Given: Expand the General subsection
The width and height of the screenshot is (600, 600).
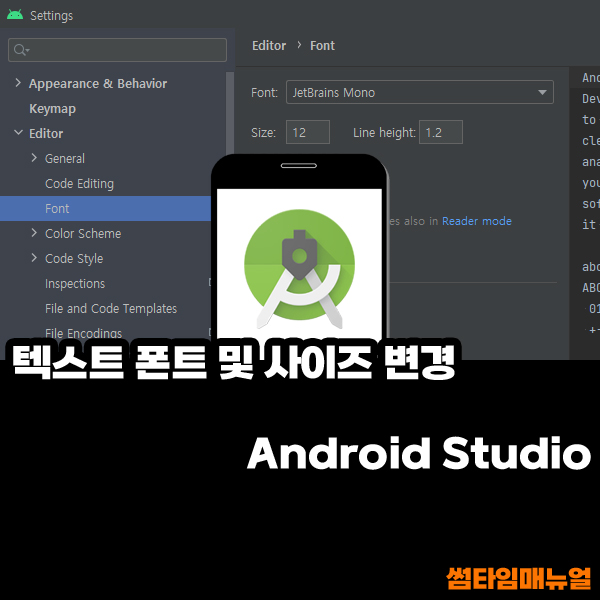Looking at the screenshot, I should coord(34,158).
